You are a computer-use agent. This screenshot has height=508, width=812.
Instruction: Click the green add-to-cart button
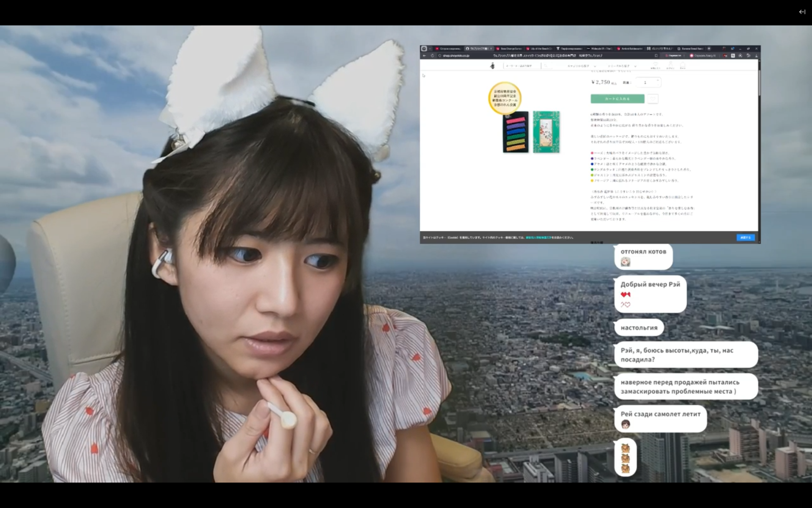617,99
